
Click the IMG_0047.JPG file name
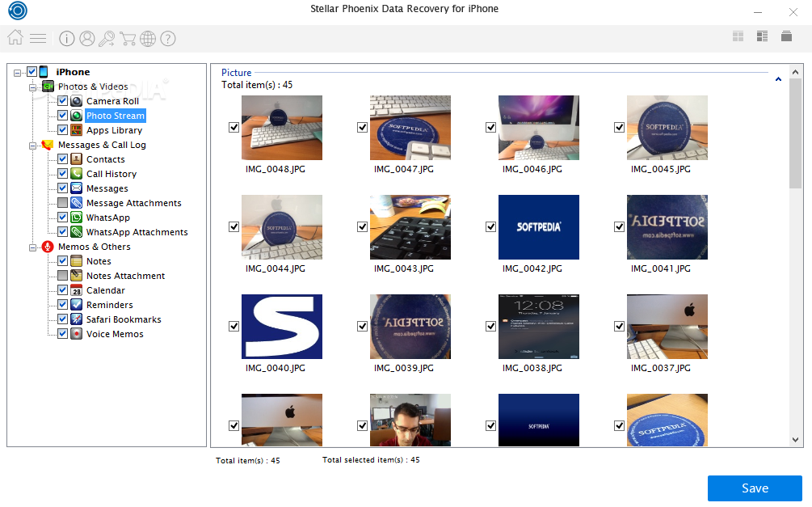pyautogui.click(x=403, y=169)
